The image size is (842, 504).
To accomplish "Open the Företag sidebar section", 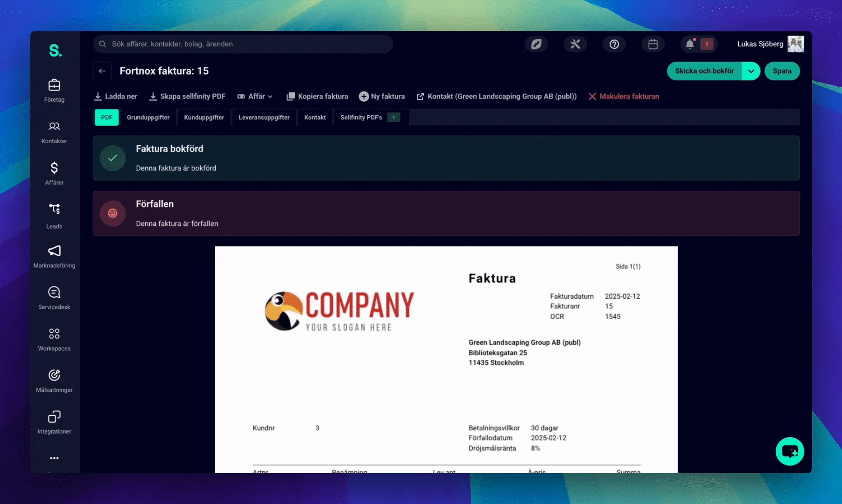I will 54,91.
